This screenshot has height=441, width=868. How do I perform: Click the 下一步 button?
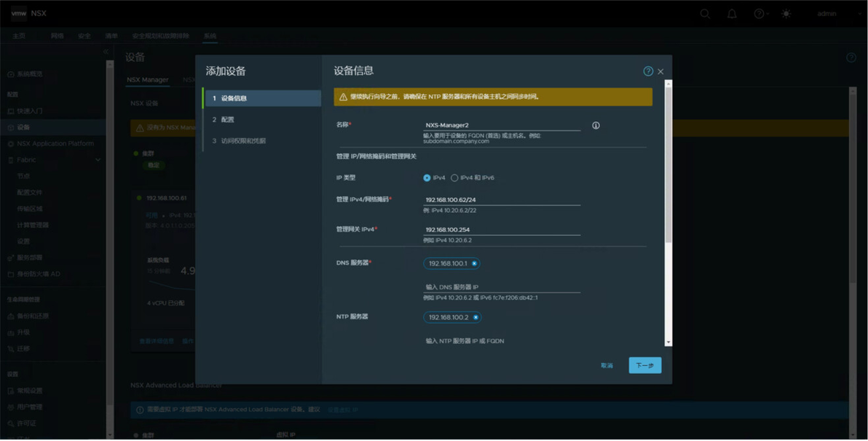click(645, 366)
